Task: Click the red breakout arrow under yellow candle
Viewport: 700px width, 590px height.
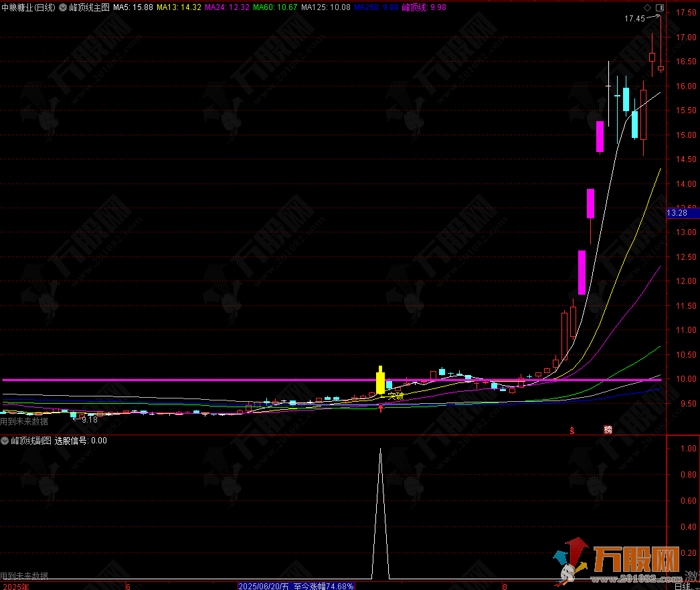Action: coord(381,407)
